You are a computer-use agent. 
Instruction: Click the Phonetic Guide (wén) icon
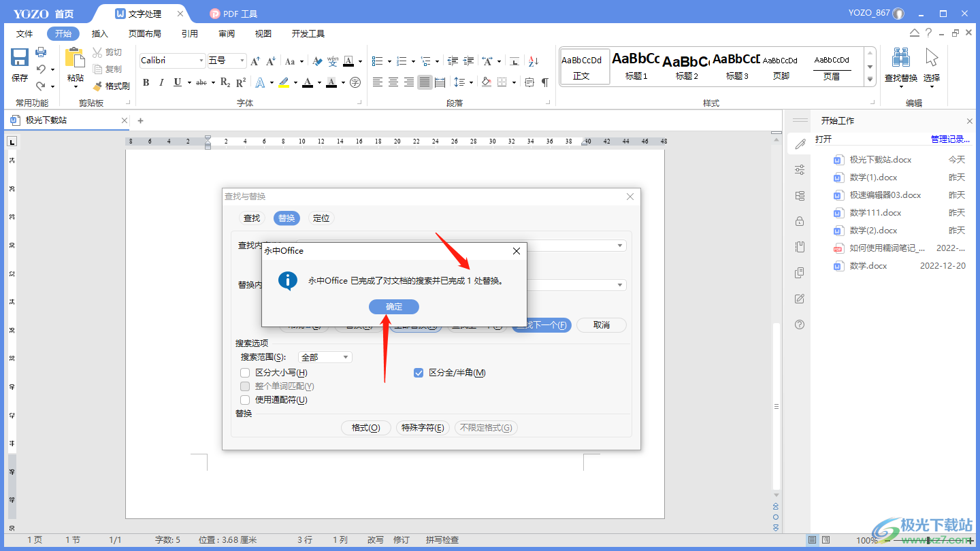[x=333, y=61]
